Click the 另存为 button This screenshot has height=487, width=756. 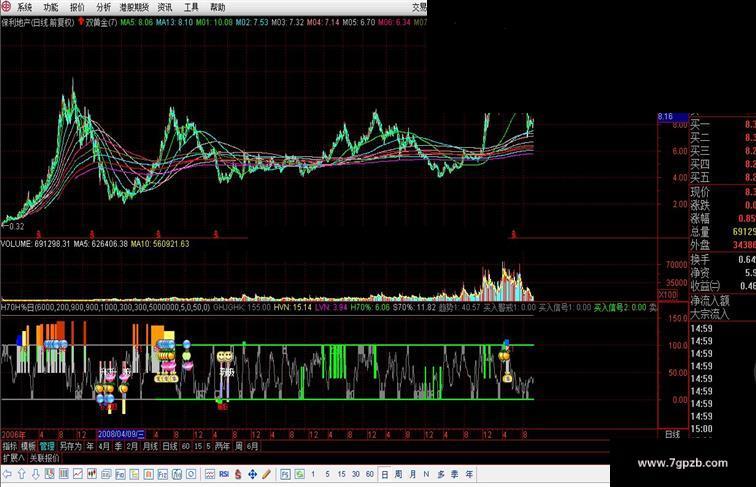71,446
